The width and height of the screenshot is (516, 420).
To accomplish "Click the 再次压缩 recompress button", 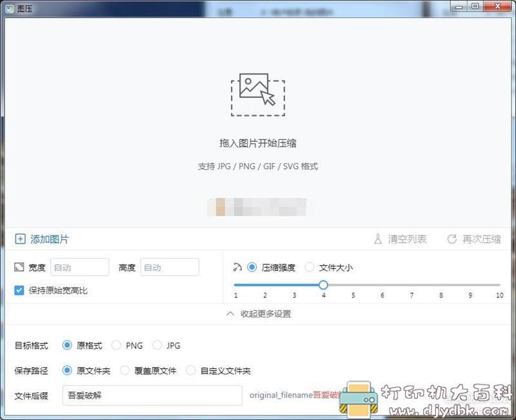I will (474, 239).
